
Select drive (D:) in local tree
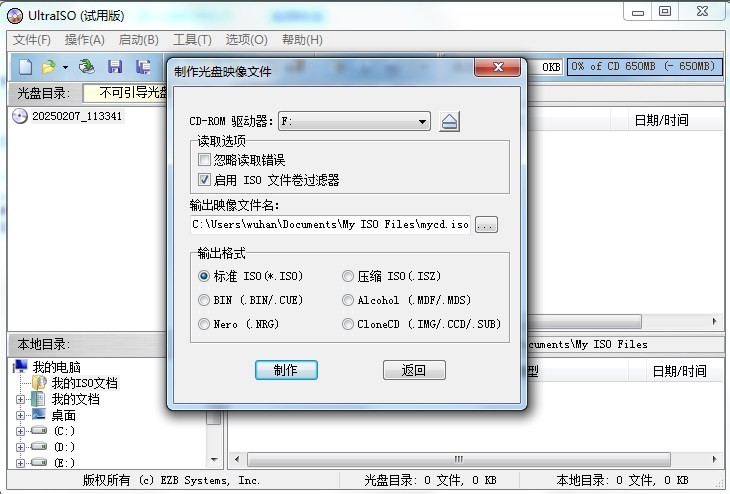tap(64, 447)
